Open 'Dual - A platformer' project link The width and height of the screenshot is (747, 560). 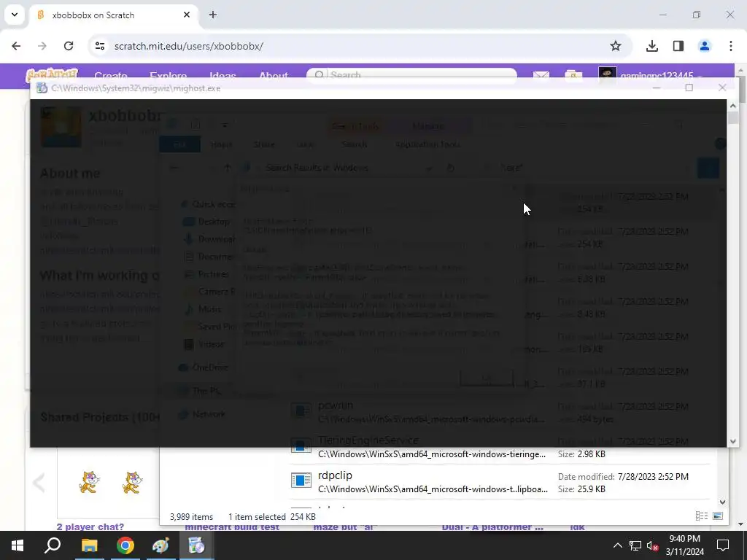[492, 526]
